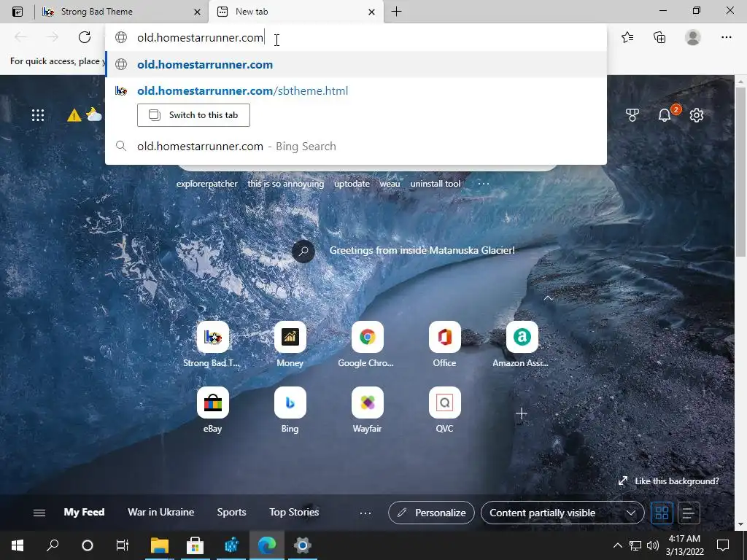Open the feed hamburger menu
The width and height of the screenshot is (747, 560).
pyautogui.click(x=39, y=513)
